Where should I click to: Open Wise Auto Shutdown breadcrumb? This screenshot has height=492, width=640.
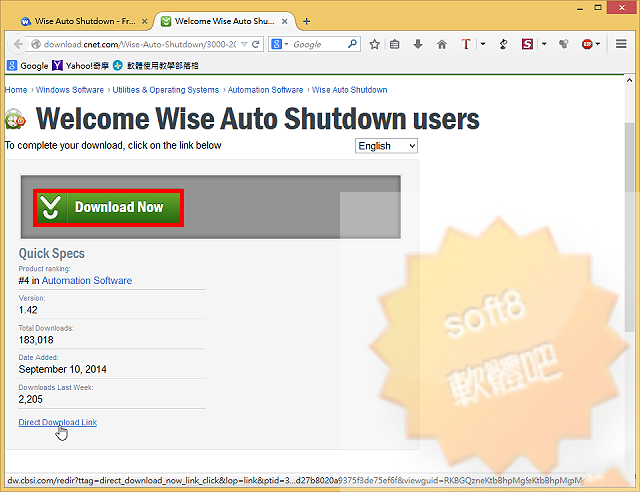pos(349,90)
